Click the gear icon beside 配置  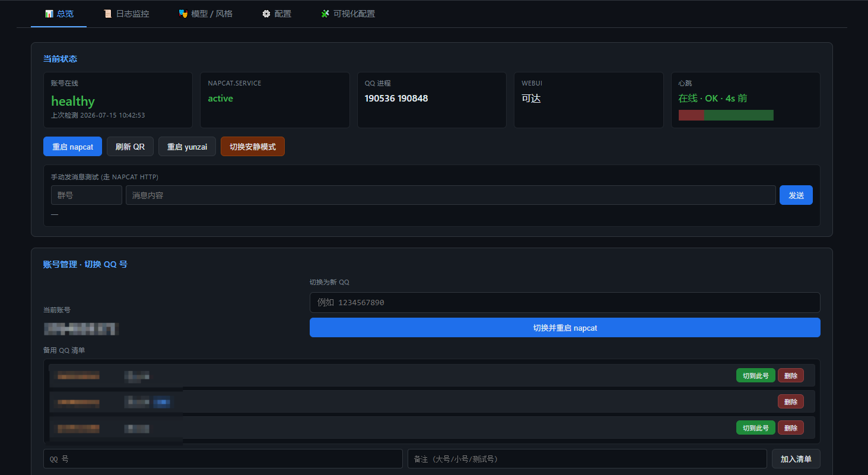tap(266, 14)
